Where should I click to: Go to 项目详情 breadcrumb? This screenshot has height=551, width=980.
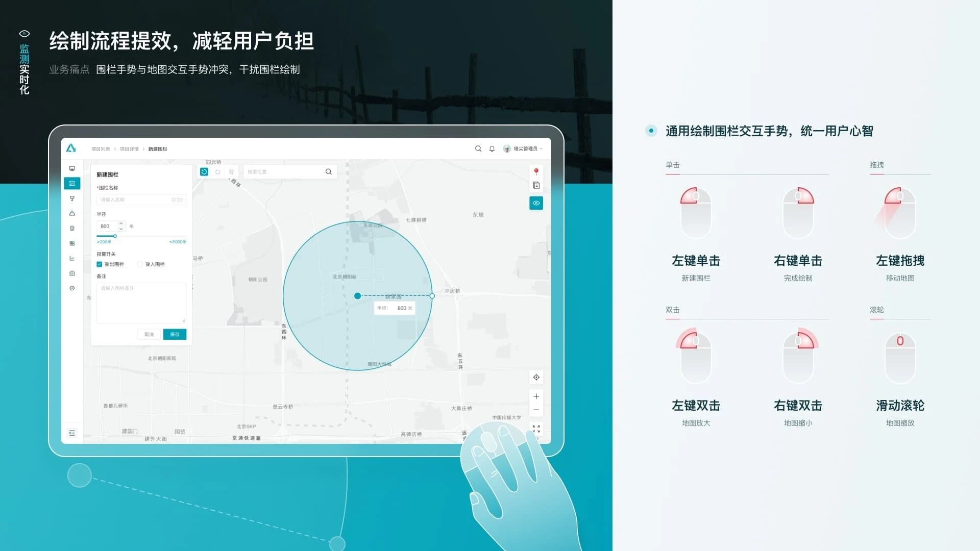click(x=129, y=149)
